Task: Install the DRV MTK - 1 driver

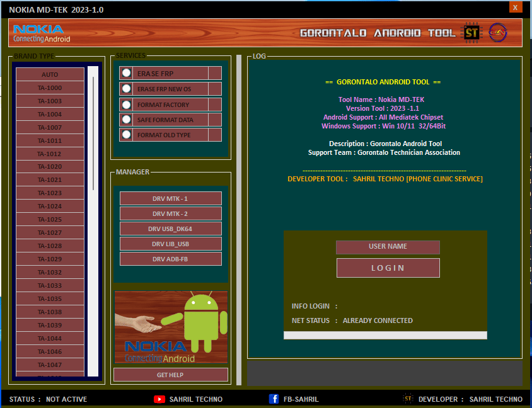Action: (x=170, y=199)
